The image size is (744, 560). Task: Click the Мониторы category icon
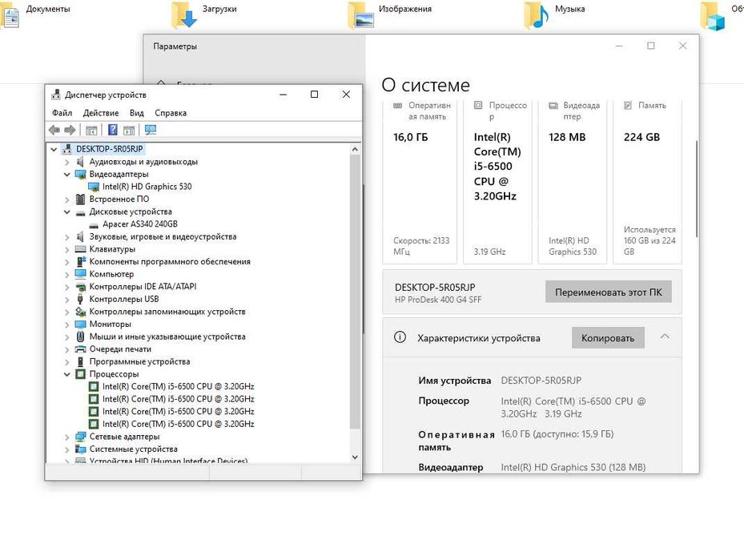(x=81, y=324)
